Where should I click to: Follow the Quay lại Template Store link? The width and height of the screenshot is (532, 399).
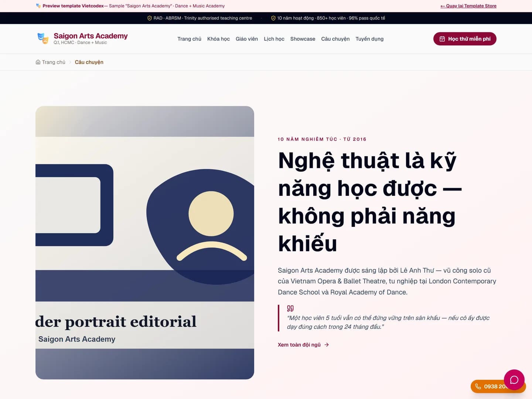468,6
